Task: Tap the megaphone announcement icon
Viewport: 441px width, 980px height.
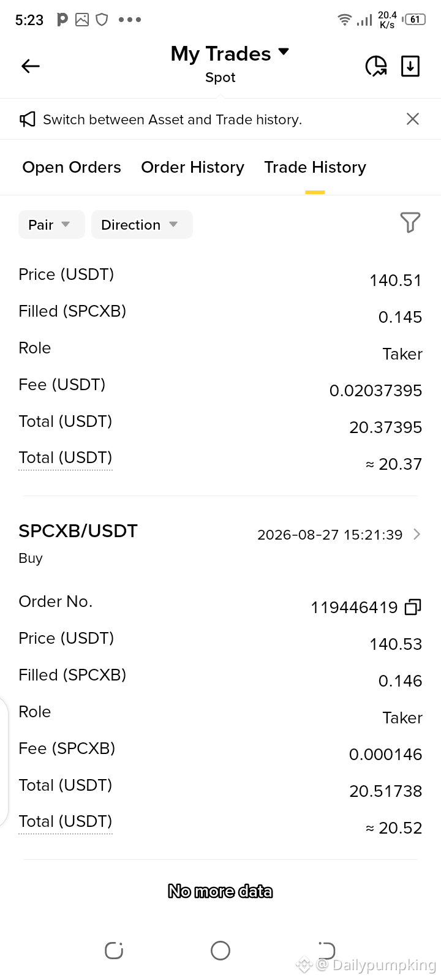Action: [28, 119]
